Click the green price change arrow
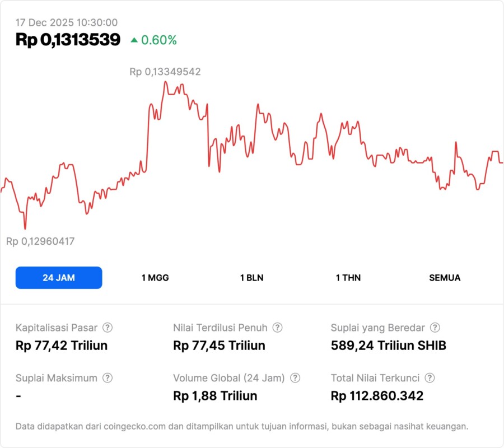The height and width of the screenshot is (448, 504). [134, 40]
